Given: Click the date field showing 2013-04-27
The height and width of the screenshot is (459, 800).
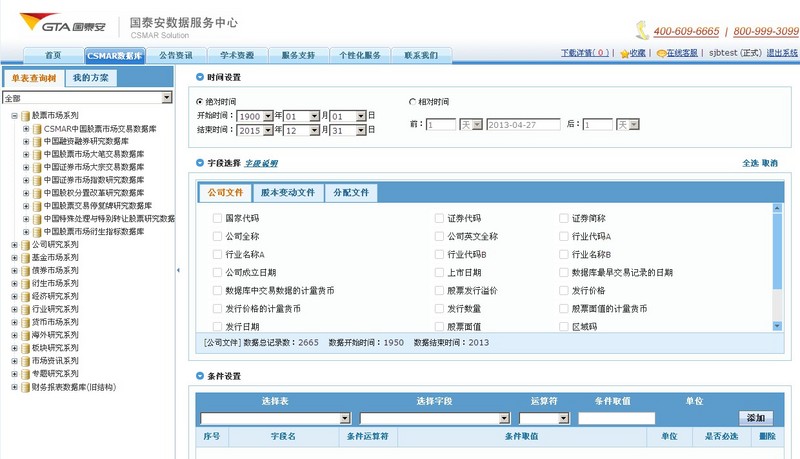Looking at the screenshot, I should pos(523,124).
